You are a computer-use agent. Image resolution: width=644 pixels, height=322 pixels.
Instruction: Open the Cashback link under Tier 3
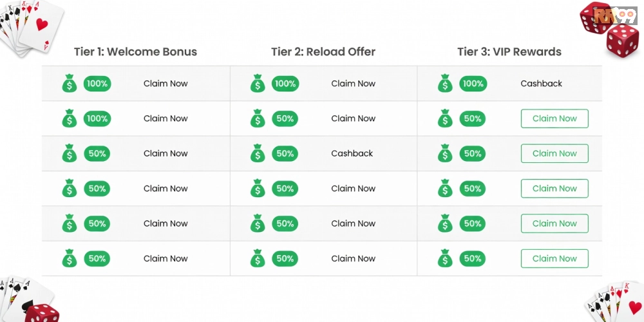click(541, 84)
